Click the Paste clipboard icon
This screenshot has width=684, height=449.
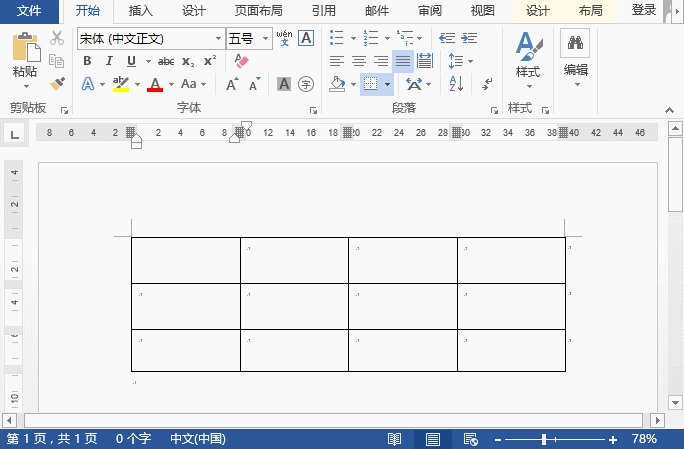coord(26,47)
